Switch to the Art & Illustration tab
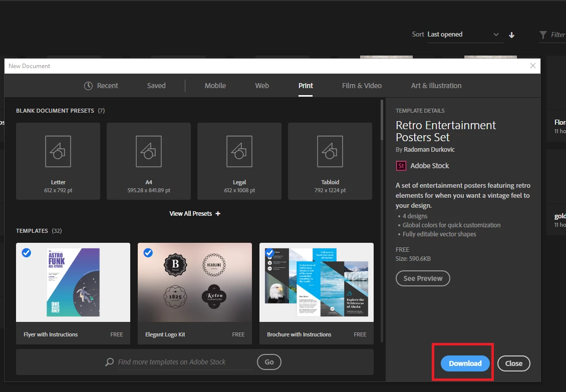The height and width of the screenshot is (392, 566). pos(436,86)
